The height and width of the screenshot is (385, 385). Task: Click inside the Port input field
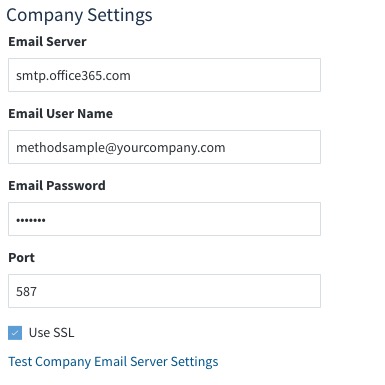tap(164, 291)
